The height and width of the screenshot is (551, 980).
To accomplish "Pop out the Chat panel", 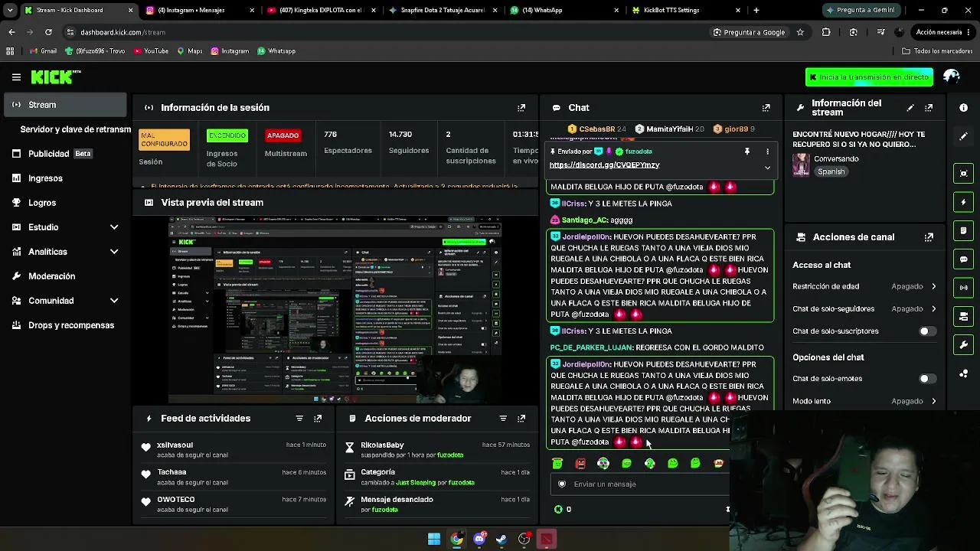I will (x=766, y=108).
